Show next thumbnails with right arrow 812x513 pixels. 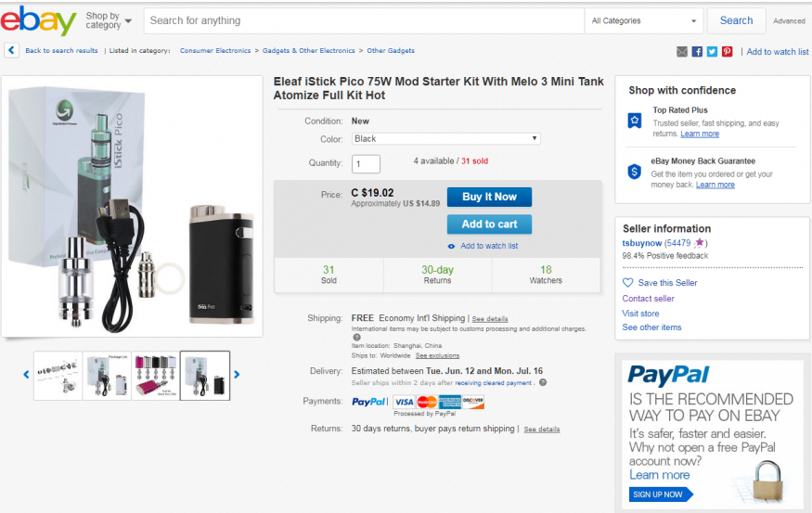tap(238, 375)
